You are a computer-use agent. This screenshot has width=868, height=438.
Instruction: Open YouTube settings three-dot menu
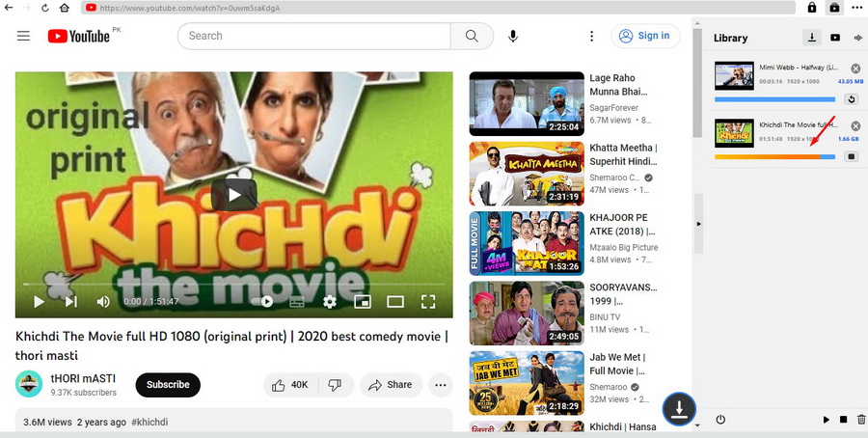(591, 36)
